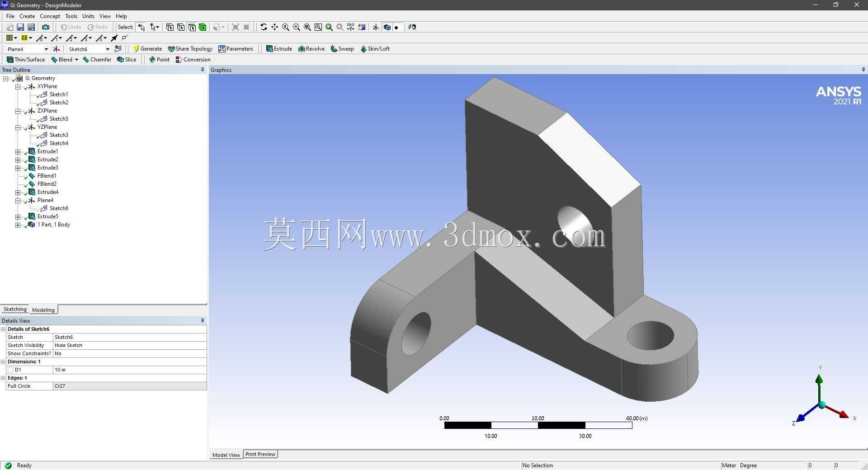This screenshot has width=868, height=470.
Task: Click the Slice button
Action: [x=127, y=60]
